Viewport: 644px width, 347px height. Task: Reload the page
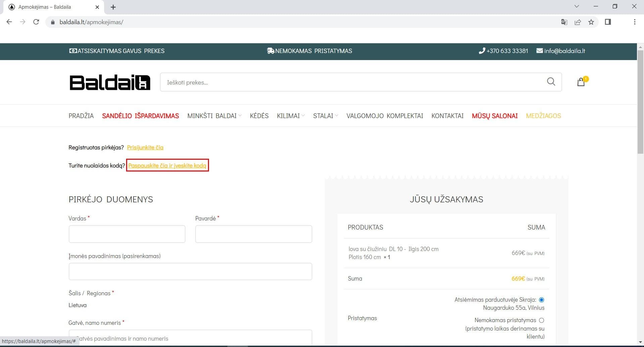pos(36,22)
